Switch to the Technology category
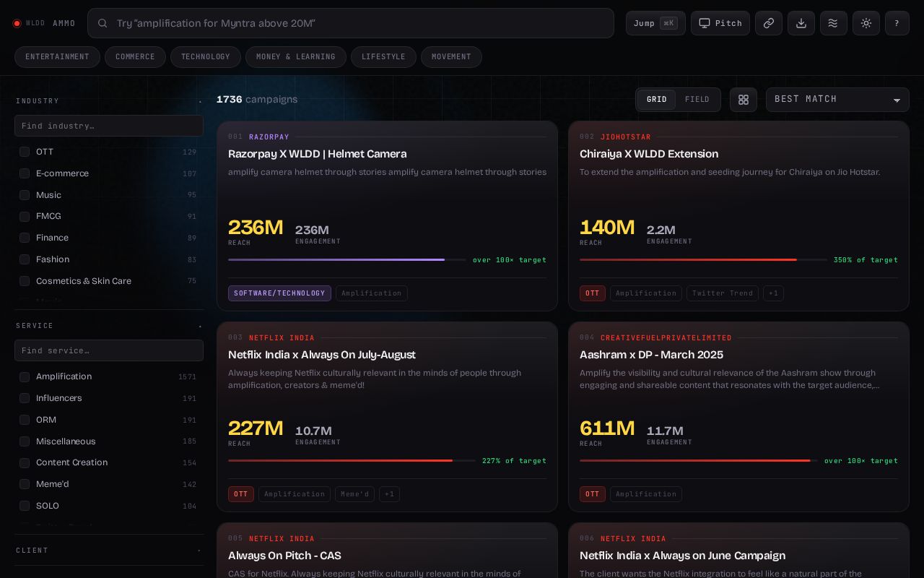Screen dimensions: 924x578 tap(206, 57)
